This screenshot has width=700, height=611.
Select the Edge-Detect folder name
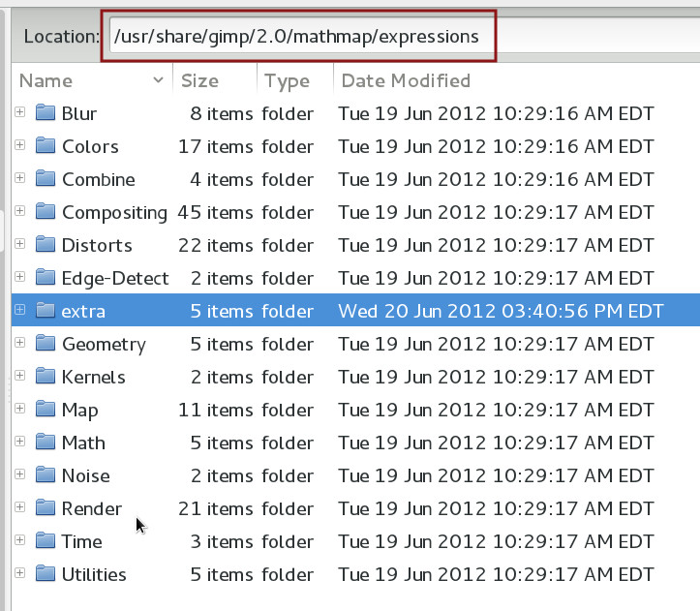coord(115,278)
